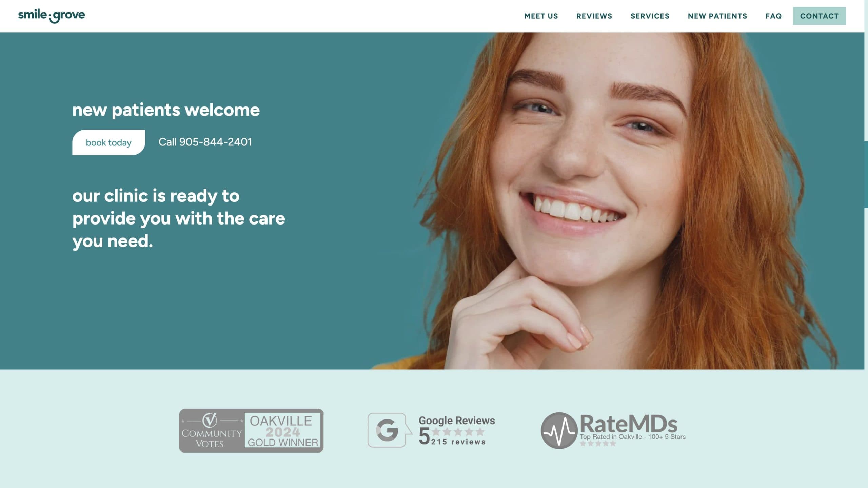
Task: Click the RateMDs heartbeat circle icon
Action: (x=559, y=431)
